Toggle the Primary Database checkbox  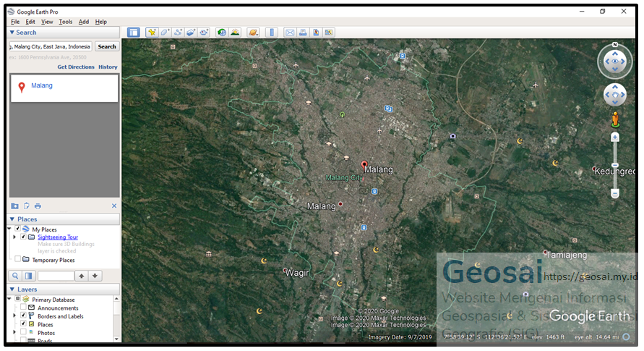(x=17, y=299)
